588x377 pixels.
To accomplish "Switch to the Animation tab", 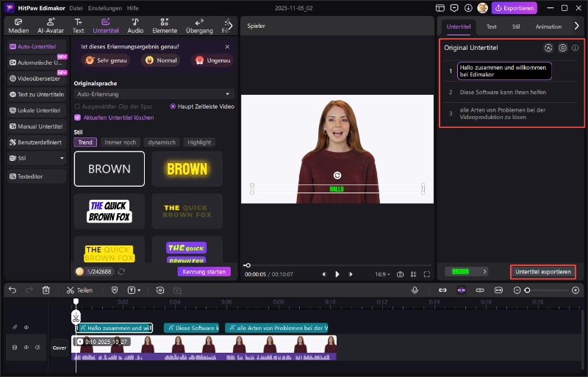I will click(x=548, y=26).
